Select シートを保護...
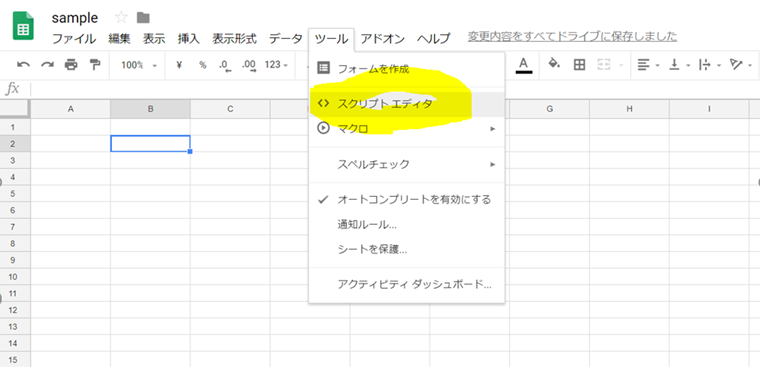 [x=407, y=250]
